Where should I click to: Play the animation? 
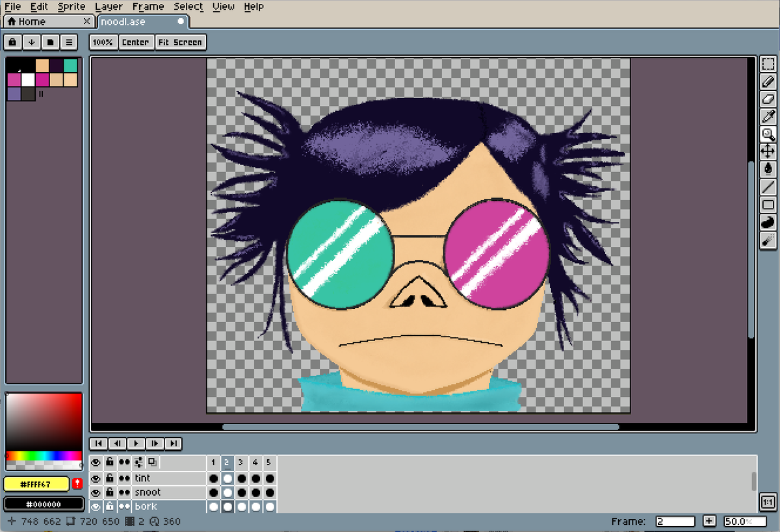pyautogui.click(x=135, y=444)
